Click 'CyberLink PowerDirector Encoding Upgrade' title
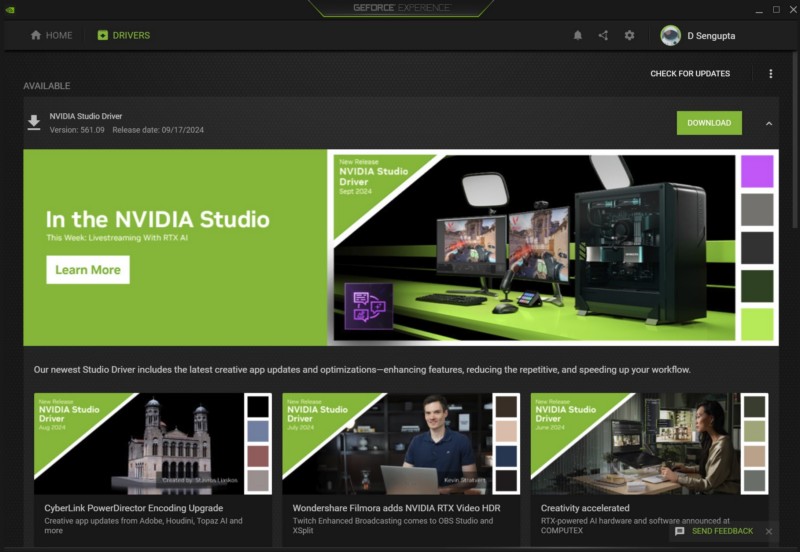The width and height of the screenshot is (800, 552). pyautogui.click(x=134, y=508)
